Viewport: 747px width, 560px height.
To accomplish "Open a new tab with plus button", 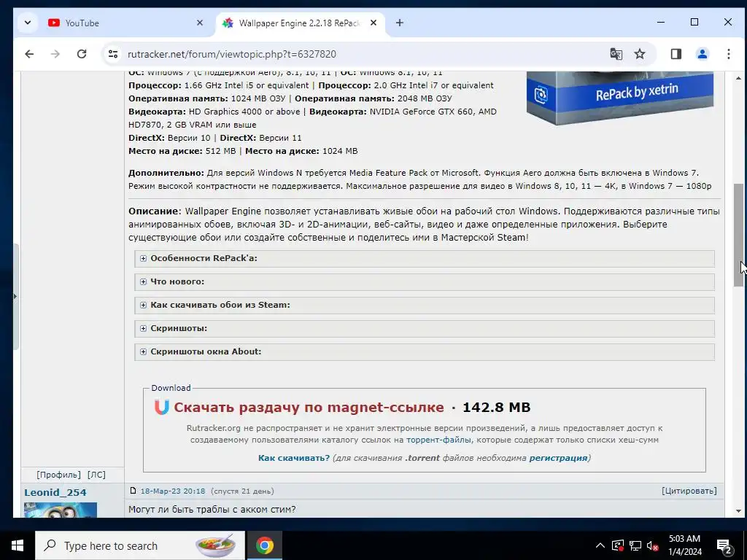I will (x=400, y=23).
